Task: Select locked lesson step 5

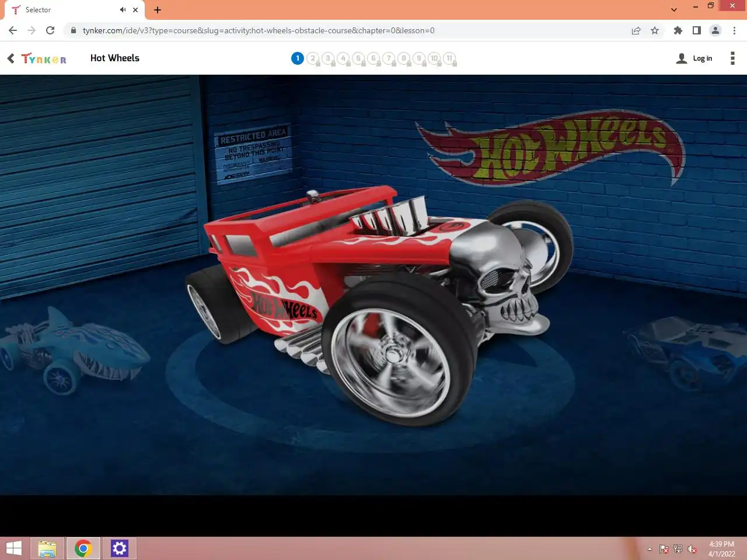Action: pyautogui.click(x=358, y=58)
